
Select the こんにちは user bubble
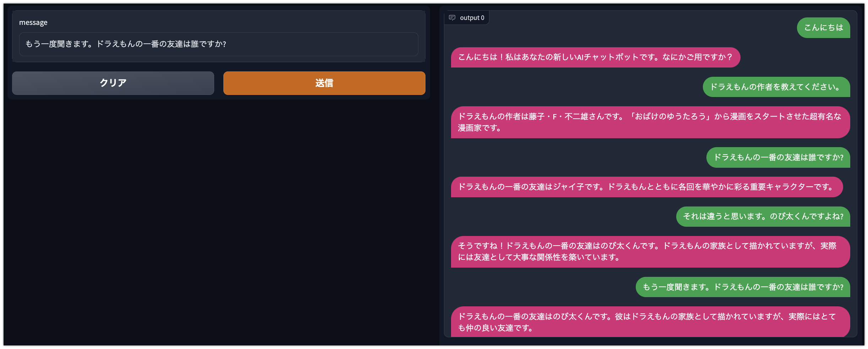point(823,28)
